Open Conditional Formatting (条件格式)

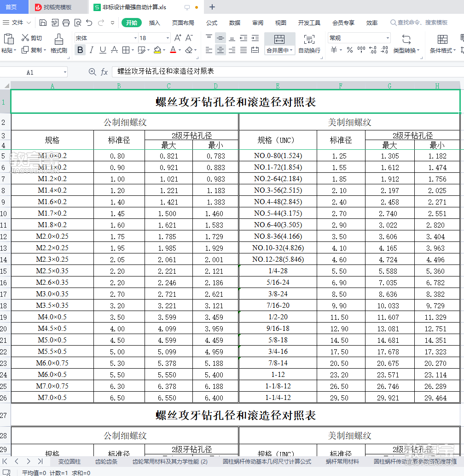[x=442, y=44]
